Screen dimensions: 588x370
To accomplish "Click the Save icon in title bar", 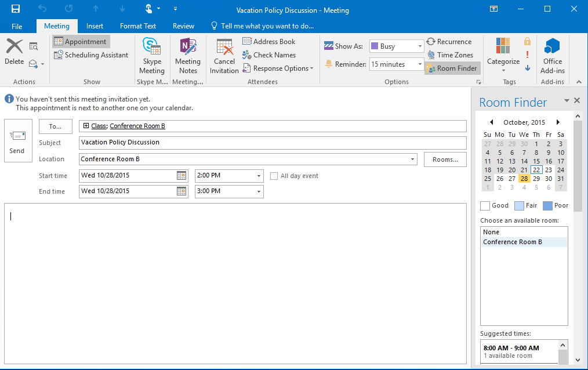I will pos(16,9).
